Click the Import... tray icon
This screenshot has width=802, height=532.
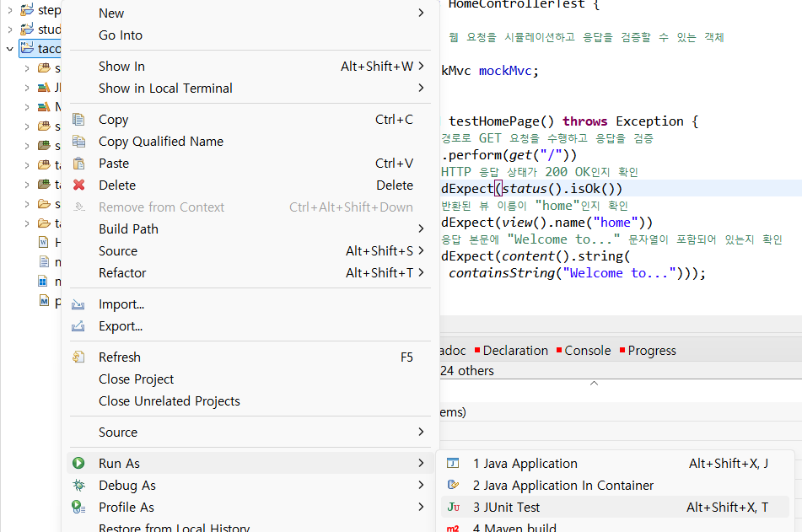78,304
